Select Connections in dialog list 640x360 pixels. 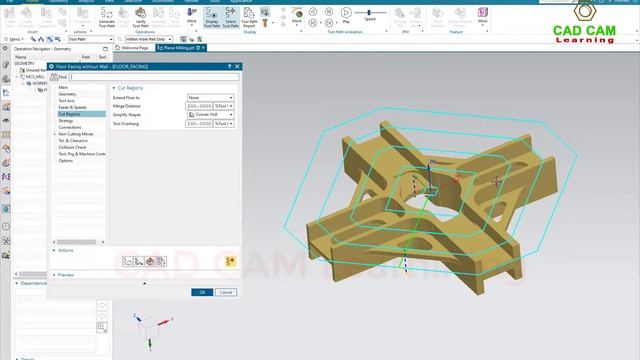[x=70, y=127]
